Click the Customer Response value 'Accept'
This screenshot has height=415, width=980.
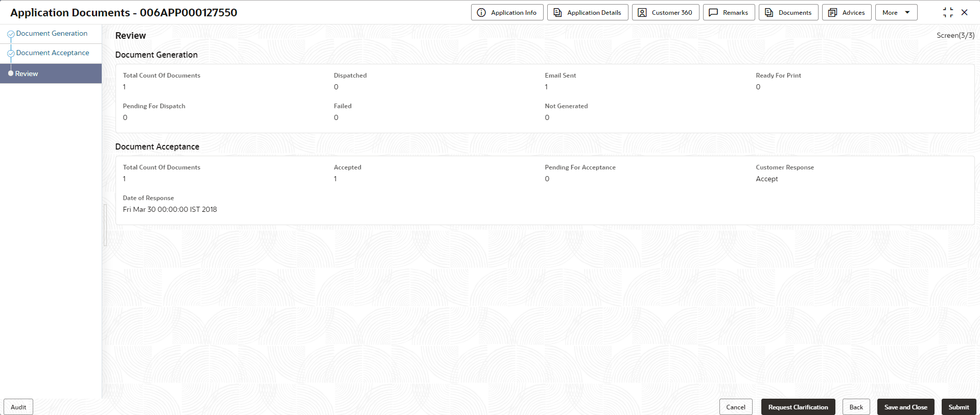[x=767, y=179]
